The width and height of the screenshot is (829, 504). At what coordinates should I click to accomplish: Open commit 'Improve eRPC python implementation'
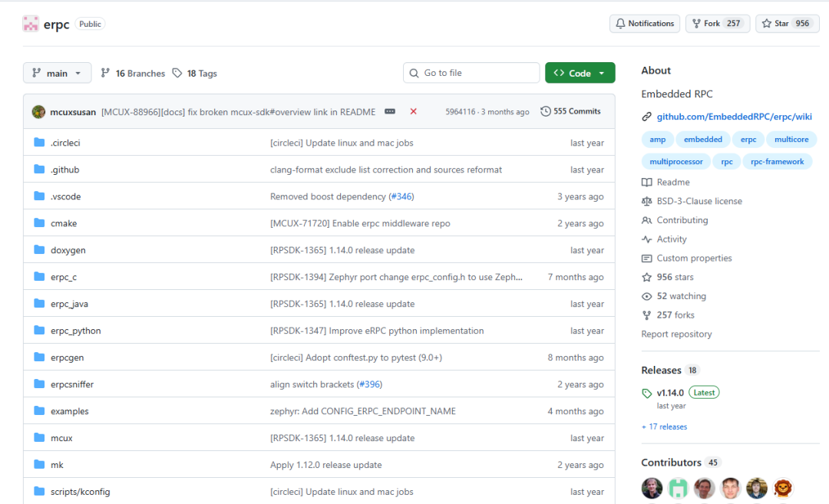point(377,331)
